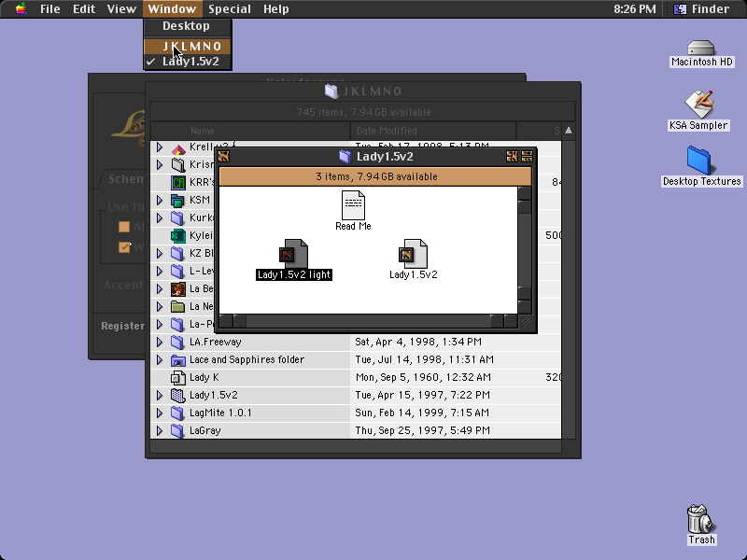Open the File menu
747x560 pixels.
click(x=50, y=8)
